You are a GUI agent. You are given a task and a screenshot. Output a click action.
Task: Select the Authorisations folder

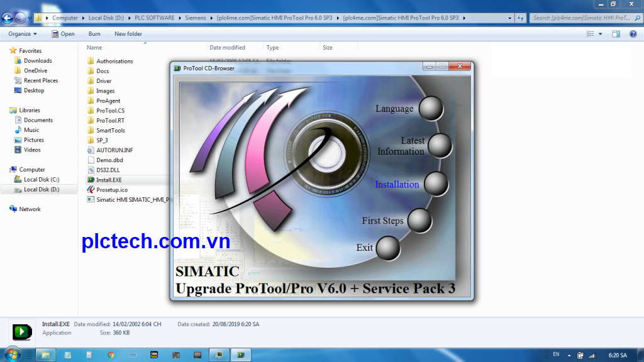(110, 61)
